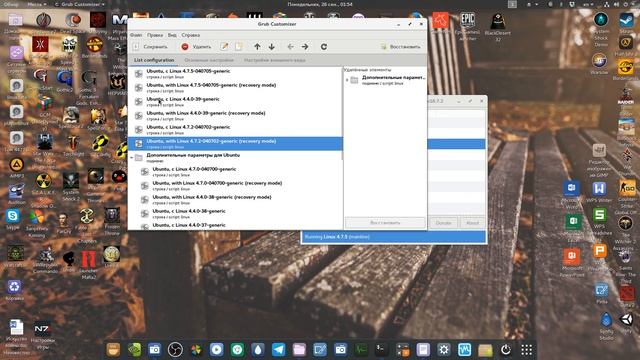This screenshot has width=640, height=360.
Task: Open Grub Customizer app menu in top bar
Action: (80, 4)
